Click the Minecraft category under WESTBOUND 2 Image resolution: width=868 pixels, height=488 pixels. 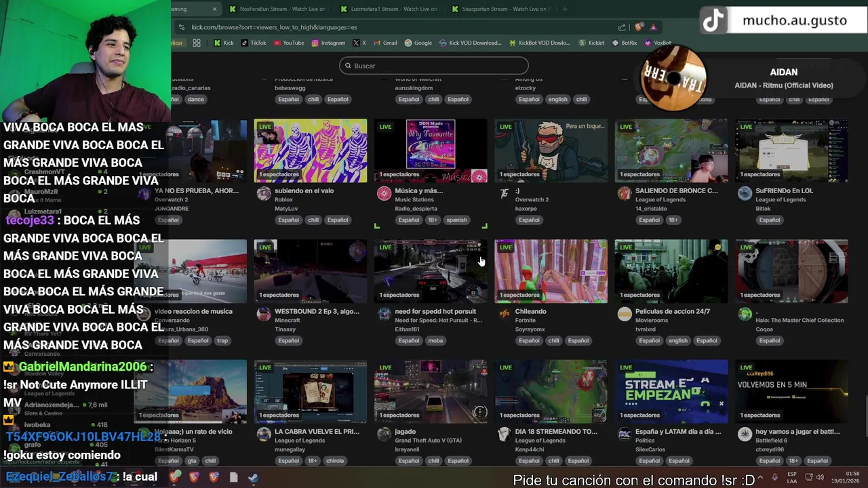click(x=285, y=320)
